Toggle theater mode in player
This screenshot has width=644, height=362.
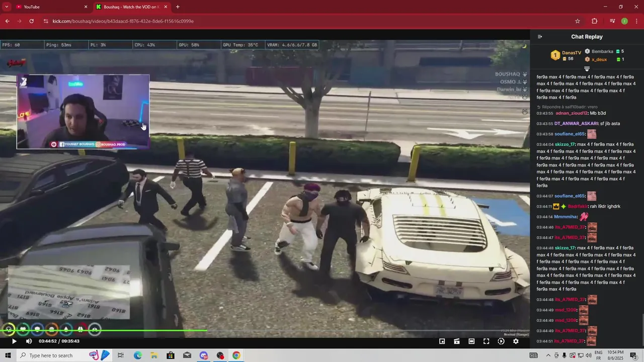click(471, 341)
